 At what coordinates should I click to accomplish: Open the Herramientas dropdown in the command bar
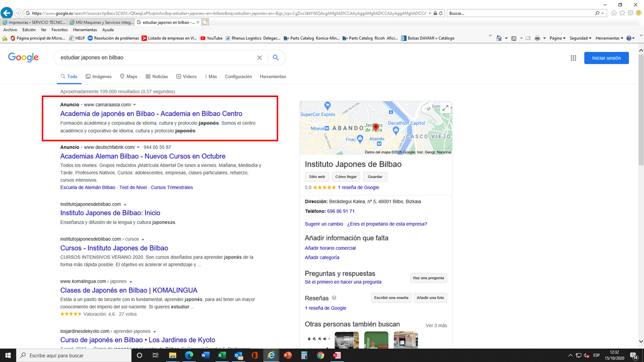click(x=609, y=38)
